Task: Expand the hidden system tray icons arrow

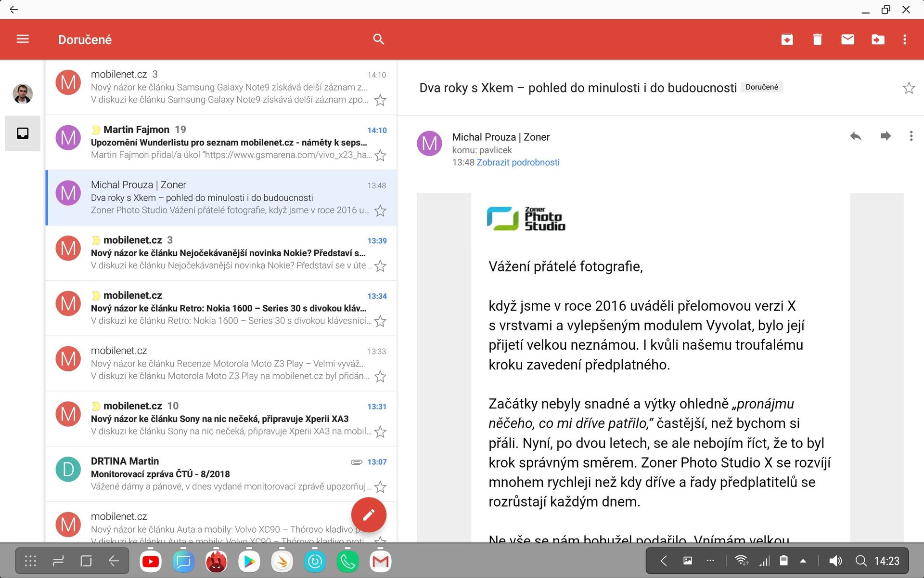Action: pos(803,561)
